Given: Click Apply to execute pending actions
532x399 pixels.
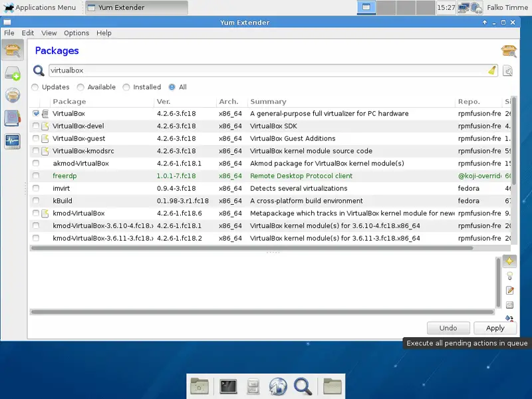Looking at the screenshot, I should [495, 328].
